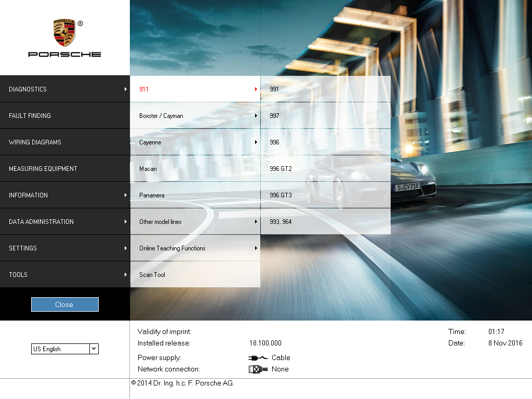Click the power supply cable plug icon
This screenshot has width=532, height=399.
(258, 358)
